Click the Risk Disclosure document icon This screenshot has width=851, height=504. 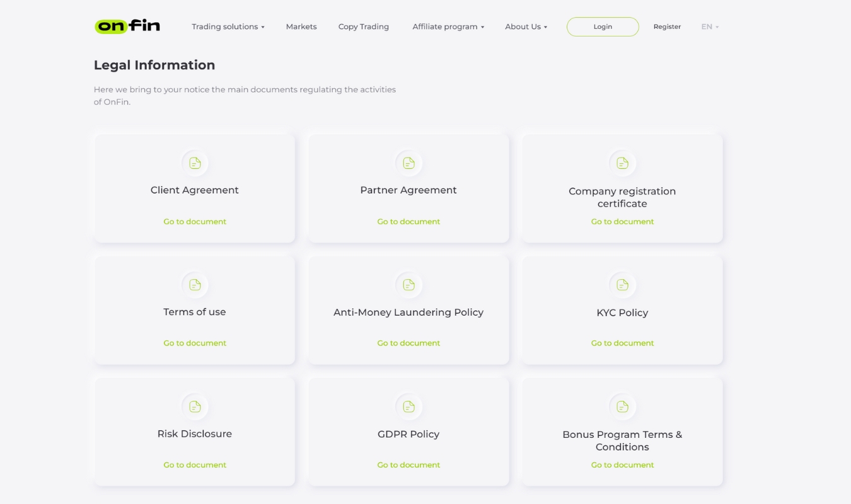click(195, 406)
